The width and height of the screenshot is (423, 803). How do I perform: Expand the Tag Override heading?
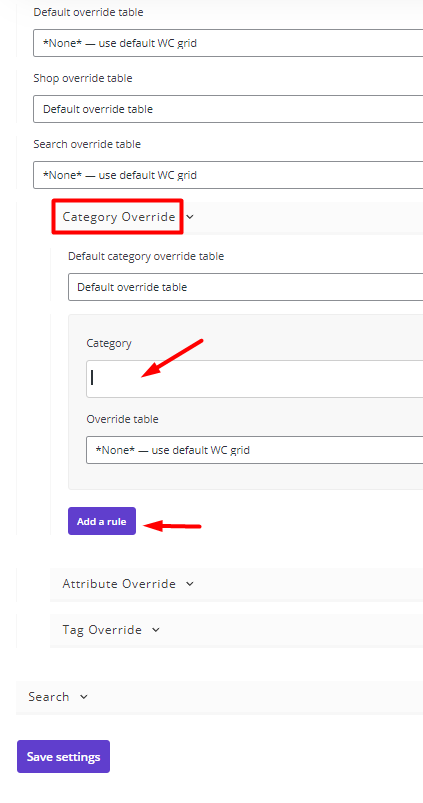(x=102, y=630)
